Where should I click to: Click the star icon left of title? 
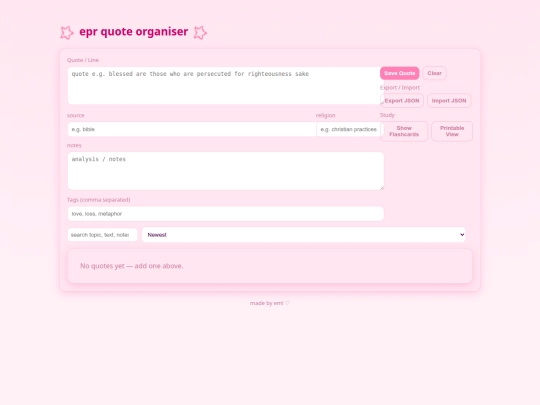(66, 33)
